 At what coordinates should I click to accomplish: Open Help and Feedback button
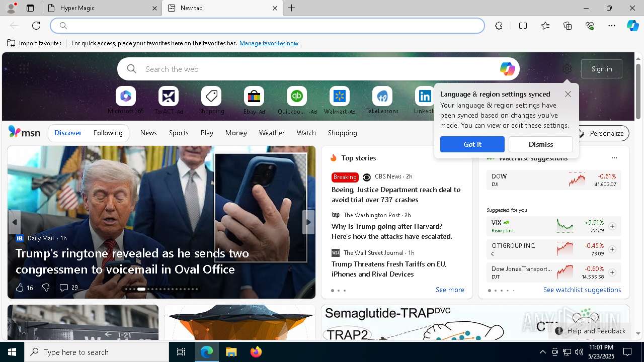click(591, 331)
